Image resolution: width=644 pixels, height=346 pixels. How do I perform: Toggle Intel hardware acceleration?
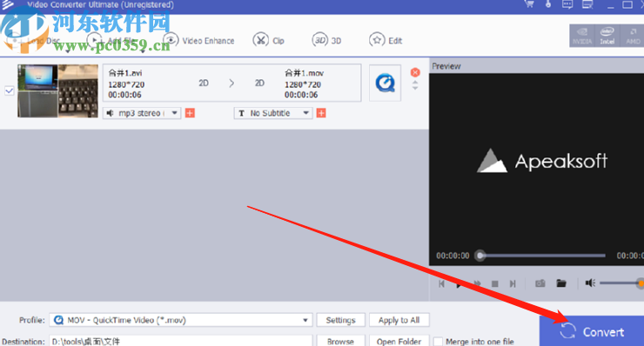coord(607,36)
